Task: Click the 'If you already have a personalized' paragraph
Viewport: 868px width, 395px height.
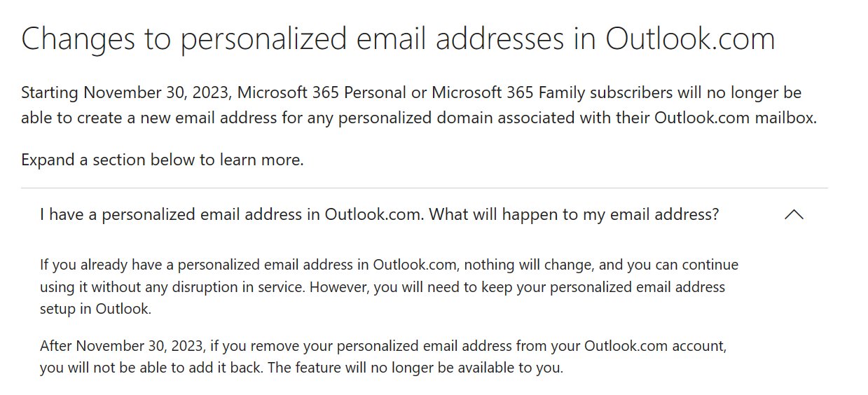Action: click(389, 287)
